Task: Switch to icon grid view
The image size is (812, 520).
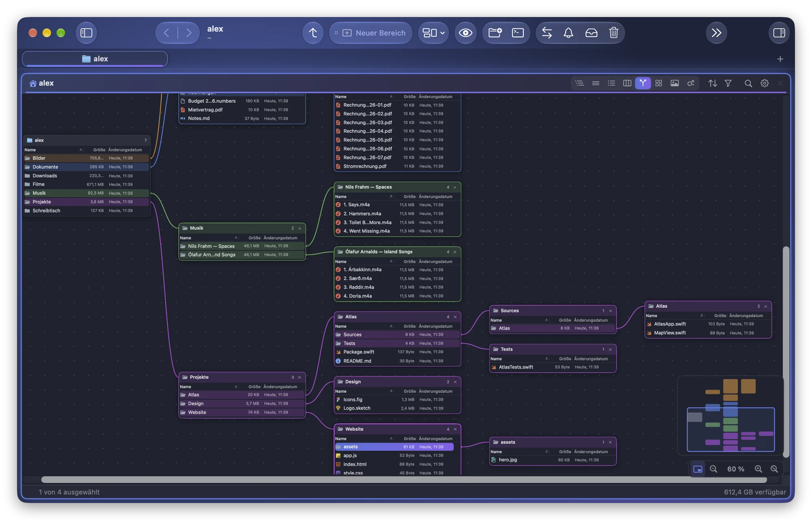Action: (x=659, y=83)
